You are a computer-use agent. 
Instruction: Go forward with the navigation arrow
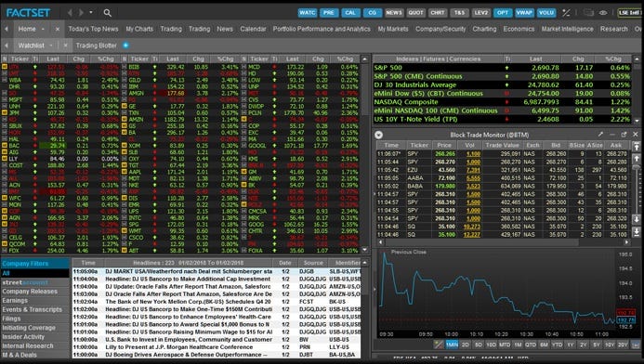pyautogui.click(x=81, y=13)
